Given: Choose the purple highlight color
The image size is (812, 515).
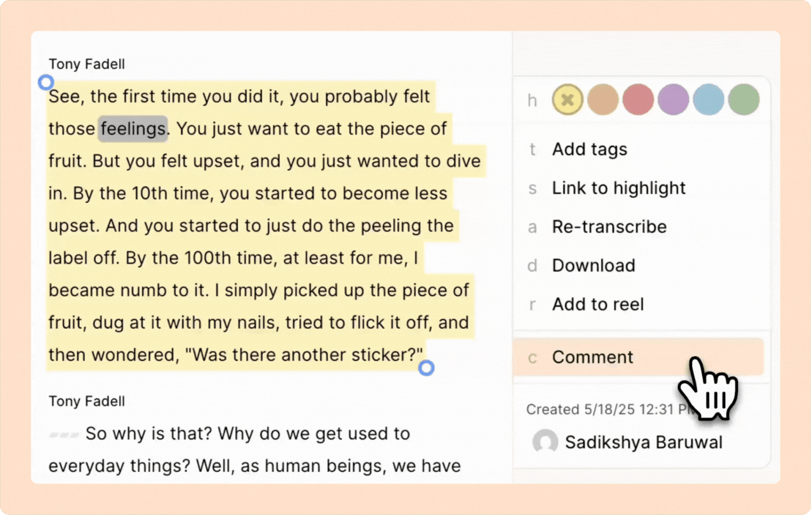Looking at the screenshot, I should tap(673, 99).
